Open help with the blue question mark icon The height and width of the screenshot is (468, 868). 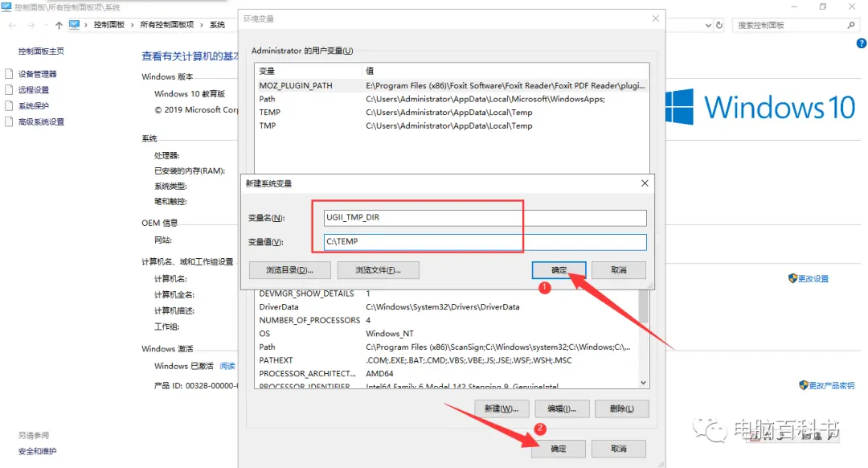[862, 43]
